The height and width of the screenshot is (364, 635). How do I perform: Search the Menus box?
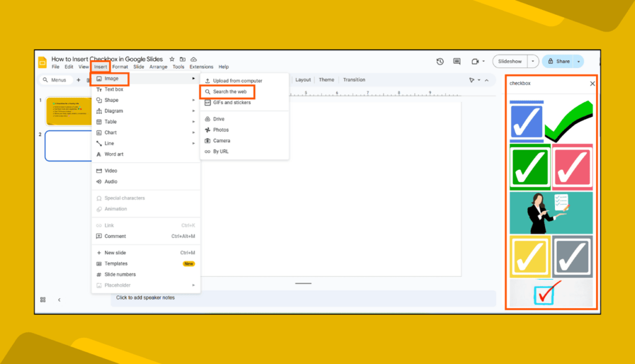pos(56,80)
